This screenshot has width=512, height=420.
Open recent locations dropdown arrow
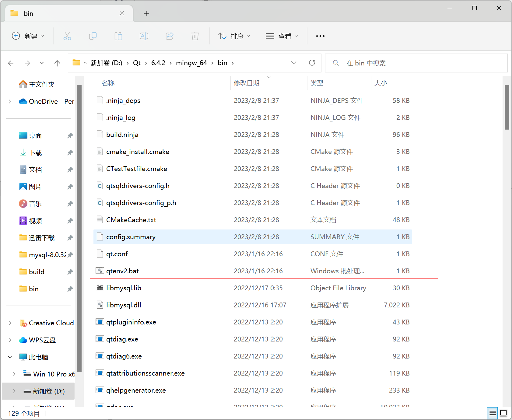tap(42, 63)
